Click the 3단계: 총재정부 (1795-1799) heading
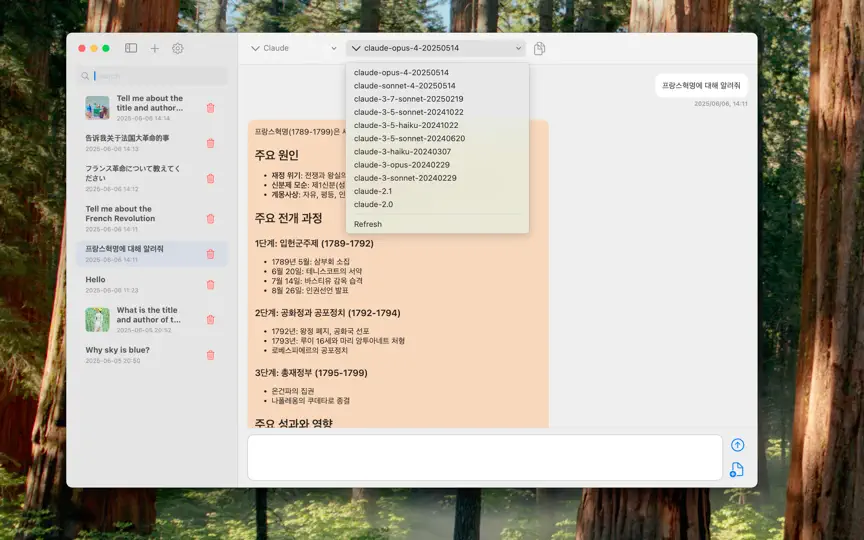This screenshot has width=864, height=540. click(311, 373)
